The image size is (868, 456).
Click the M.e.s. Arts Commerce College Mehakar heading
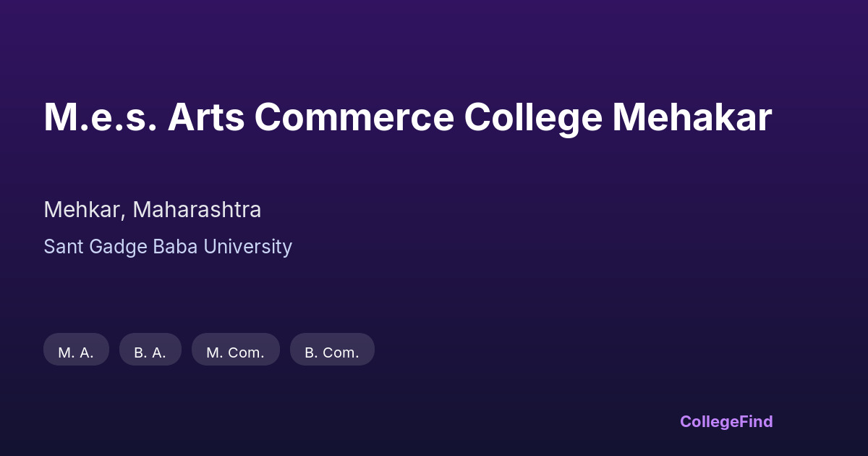click(x=407, y=117)
